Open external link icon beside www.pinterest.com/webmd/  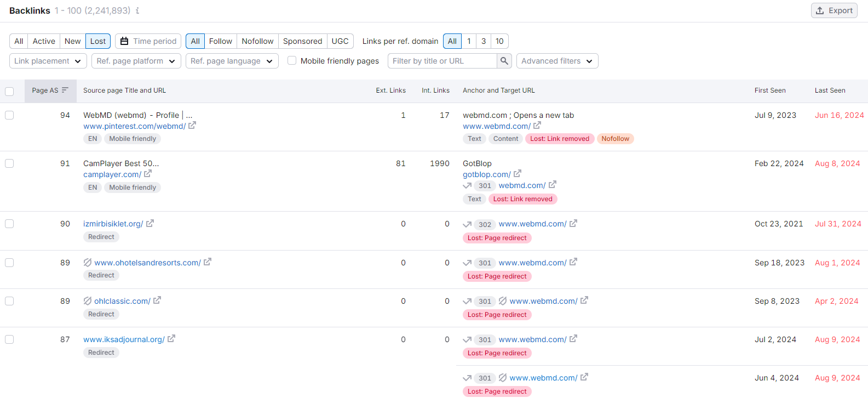tap(192, 126)
